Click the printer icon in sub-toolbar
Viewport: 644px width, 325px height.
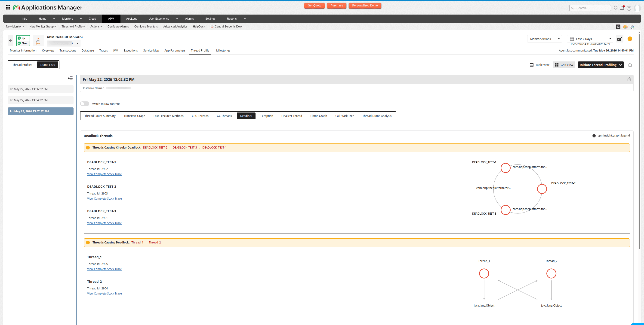632,27
